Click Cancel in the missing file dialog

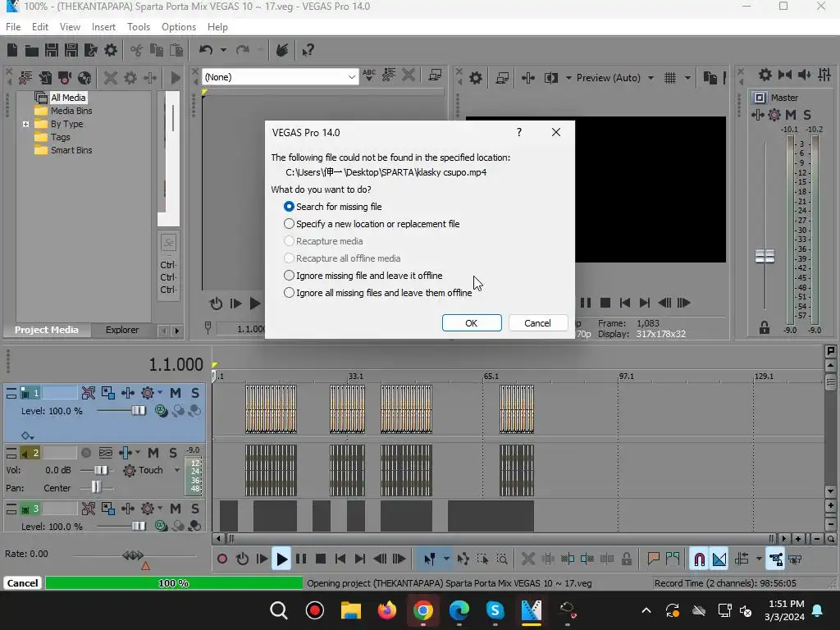click(x=537, y=323)
